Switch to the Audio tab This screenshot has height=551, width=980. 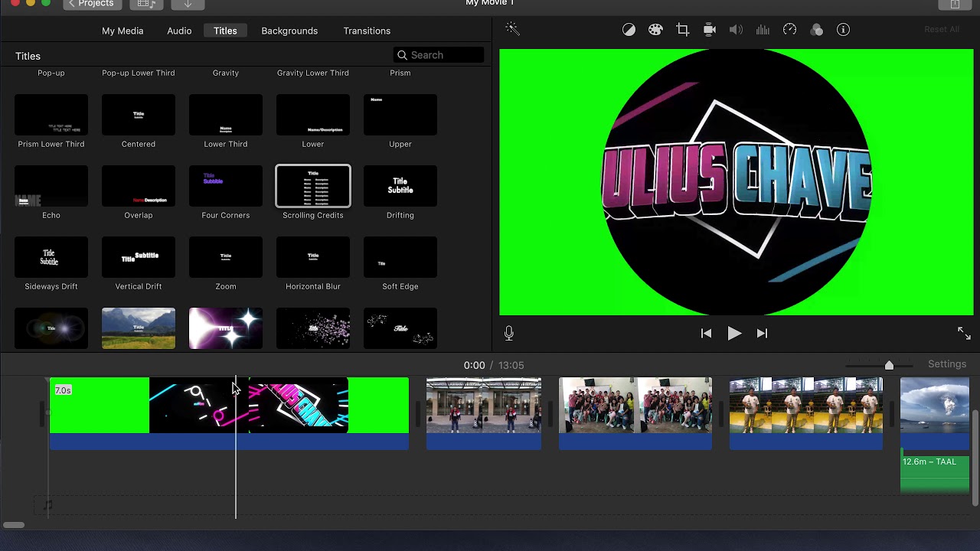tap(179, 31)
